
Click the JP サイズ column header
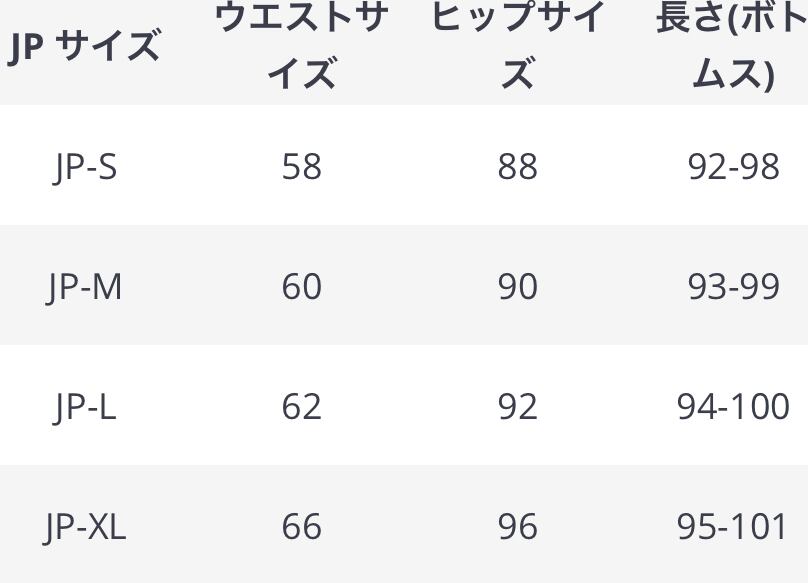click(x=85, y=46)
